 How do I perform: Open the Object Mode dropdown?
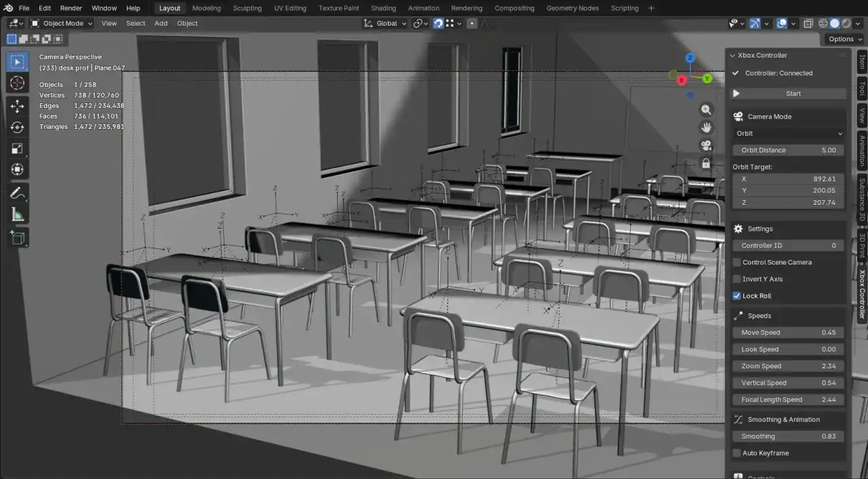62,23
